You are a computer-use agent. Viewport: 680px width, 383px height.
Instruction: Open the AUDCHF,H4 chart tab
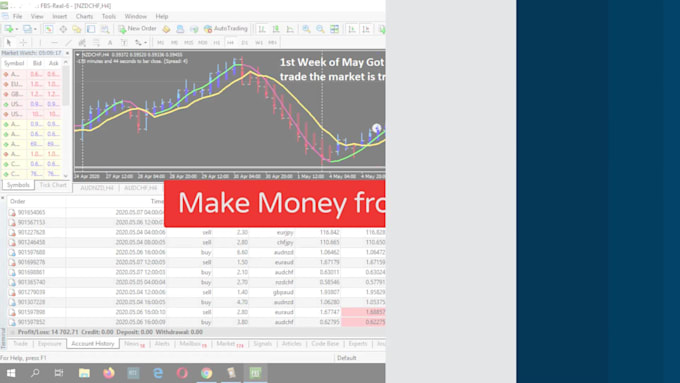[x=140, y=188]
